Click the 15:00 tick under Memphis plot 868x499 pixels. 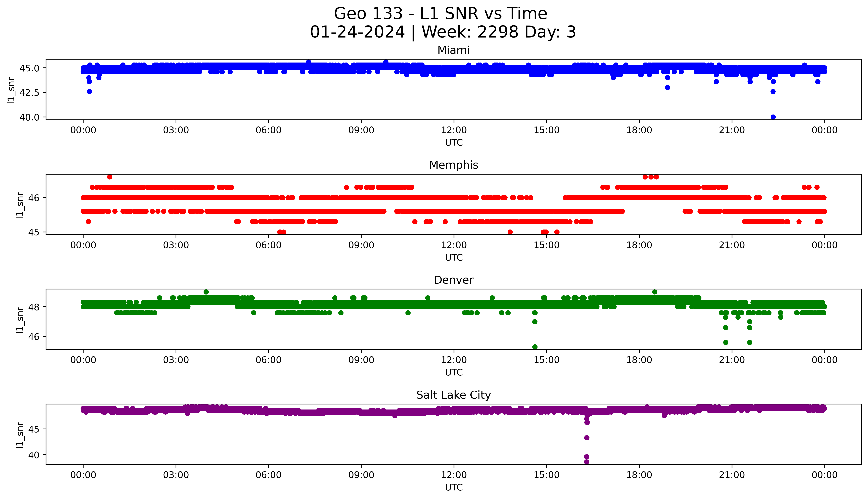[x=547, y=245]
